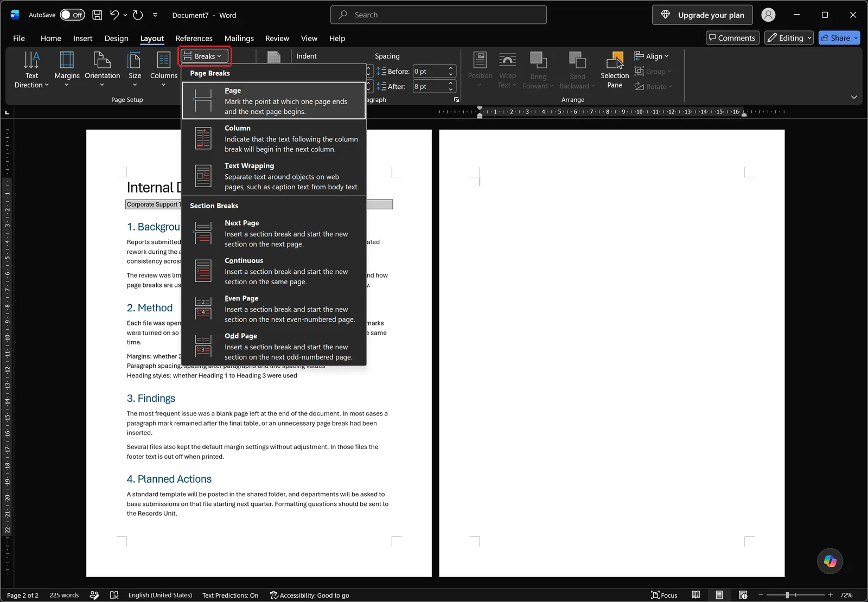Open the Columns options

163,69
